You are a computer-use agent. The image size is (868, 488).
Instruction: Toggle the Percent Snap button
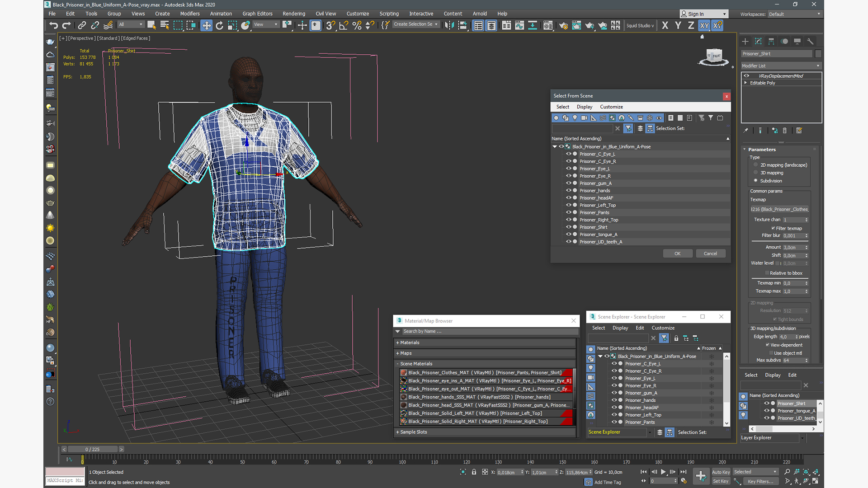[x=357, y=25]
